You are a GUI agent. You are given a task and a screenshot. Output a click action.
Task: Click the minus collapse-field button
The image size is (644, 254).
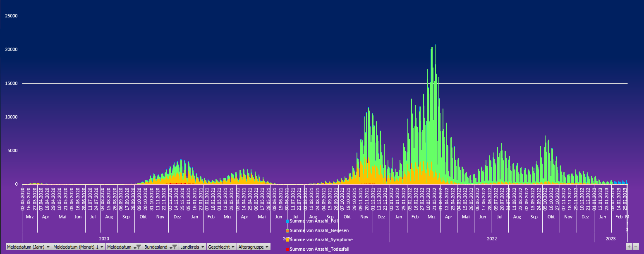coord(636,247)
